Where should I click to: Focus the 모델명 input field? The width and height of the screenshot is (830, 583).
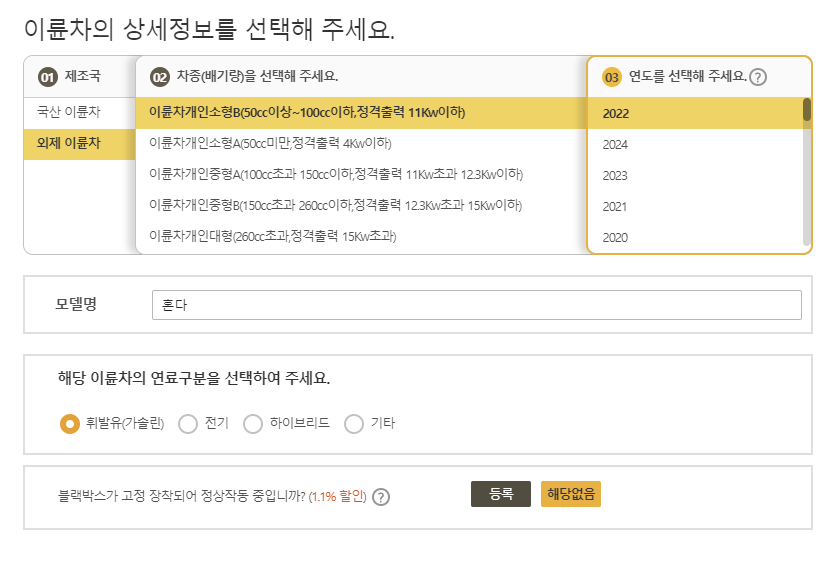[x=476, y=305]
